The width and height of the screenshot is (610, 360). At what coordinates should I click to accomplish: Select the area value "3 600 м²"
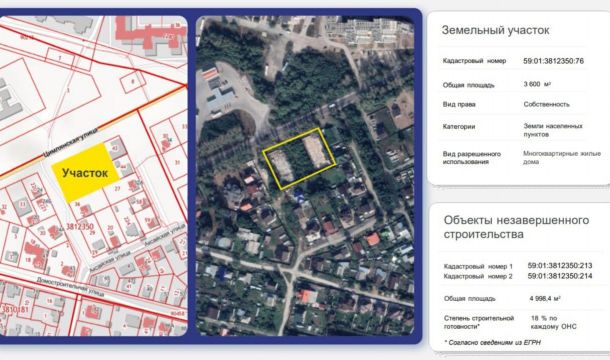click(x=537, y=84)
